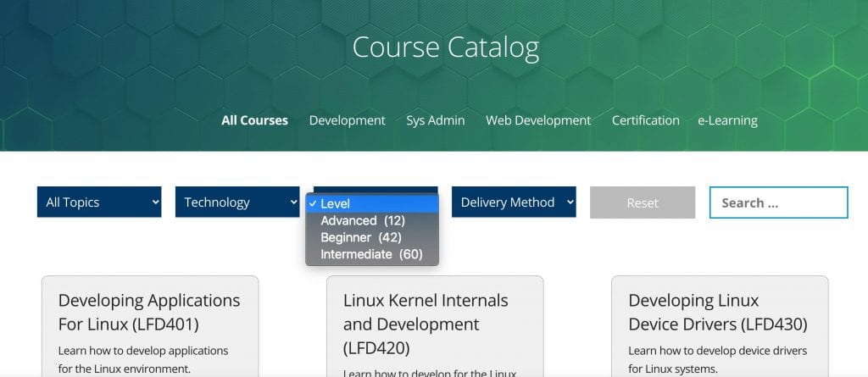The height and width of the screenshot is (377, 868).
Task: Click the Reset filters button
Action: point(643,202)
